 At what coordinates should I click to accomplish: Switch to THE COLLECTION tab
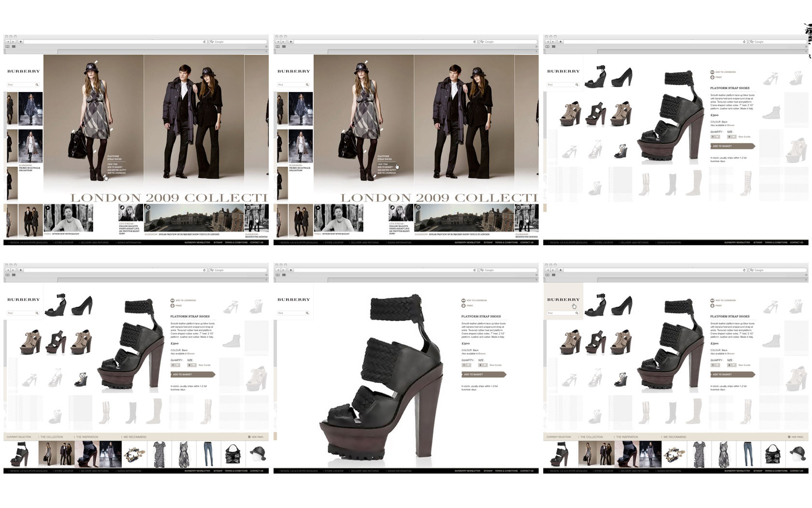click(x=52, y=437)
